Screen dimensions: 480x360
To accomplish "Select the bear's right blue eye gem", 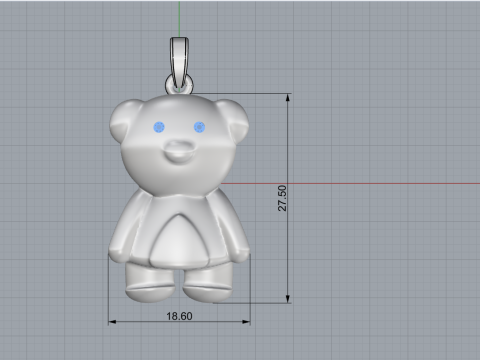I will click(199, 127).
